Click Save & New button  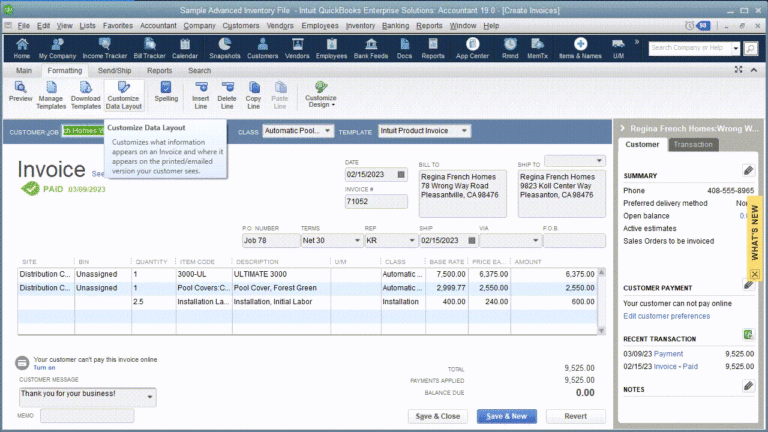506,416
